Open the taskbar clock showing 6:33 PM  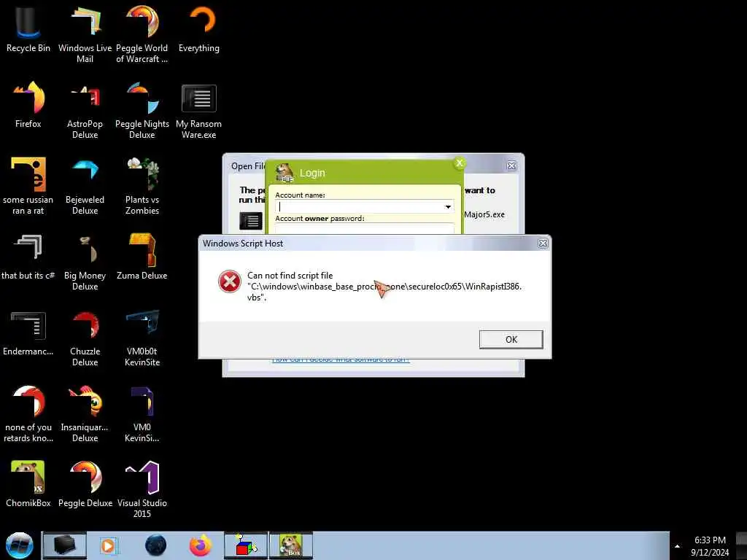[x=709, y=545]
